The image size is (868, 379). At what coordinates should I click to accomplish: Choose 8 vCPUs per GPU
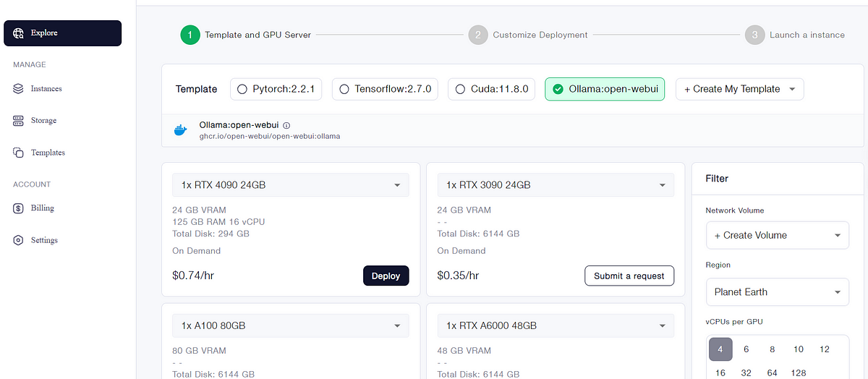click(x=773, y=349)
